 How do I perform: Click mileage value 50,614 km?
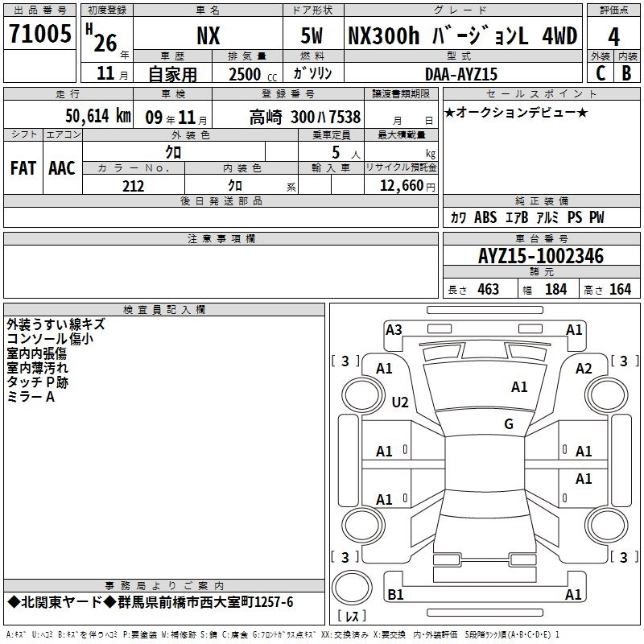coord(98,116)
